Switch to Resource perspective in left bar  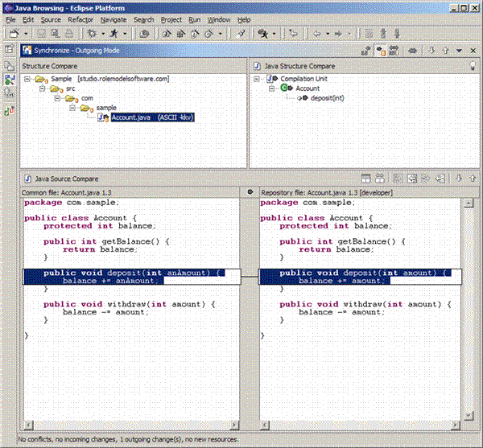coord(9,66)
